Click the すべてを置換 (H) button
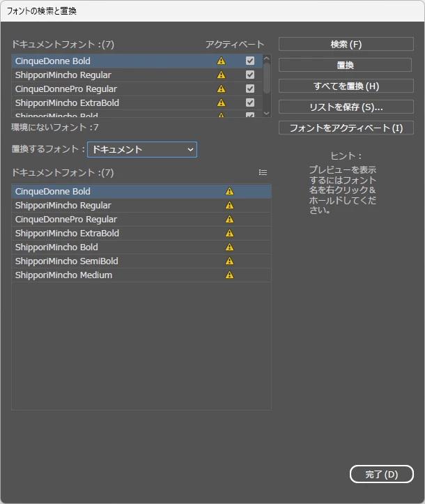Viewport: 425px width, 504px height. (x=346, y=86)
